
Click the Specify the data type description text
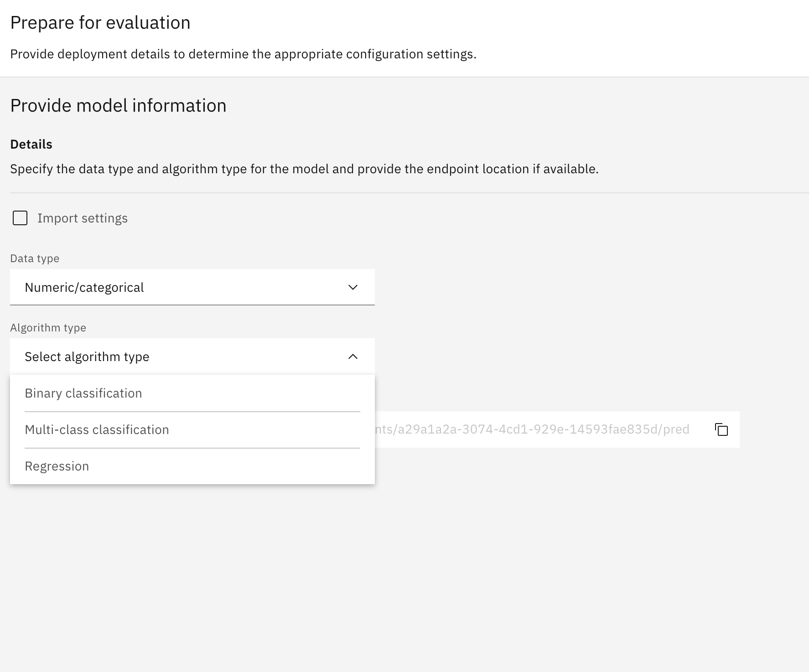(304, 169)
